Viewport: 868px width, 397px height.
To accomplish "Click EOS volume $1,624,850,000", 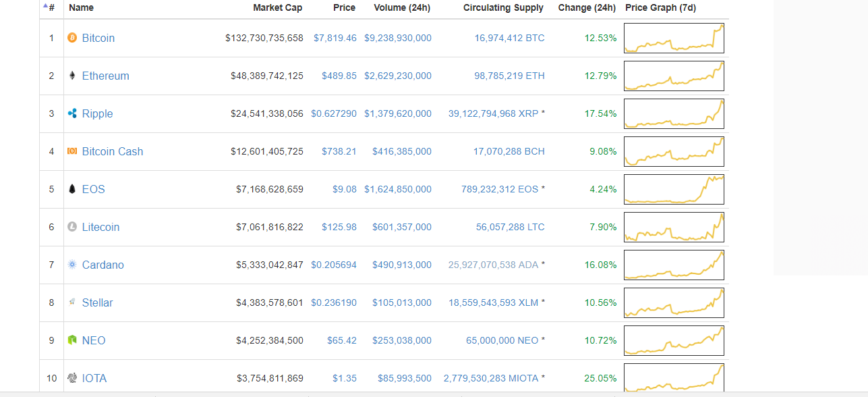I will pyautogui.click(x=398, y=189).
